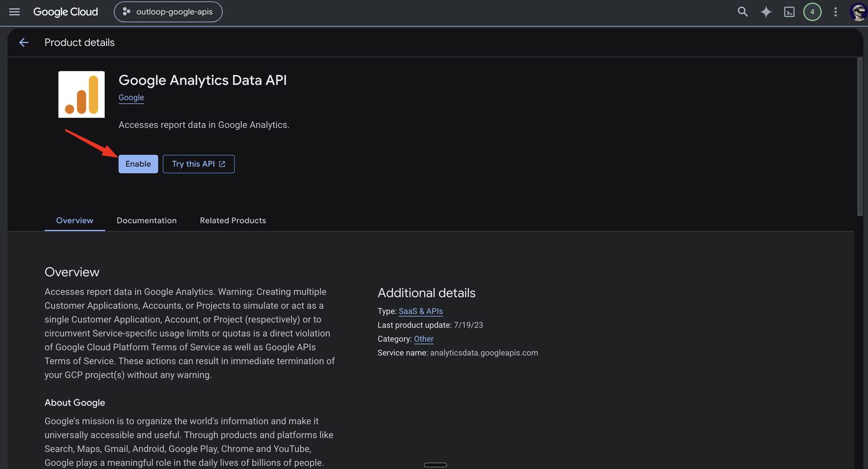Viewport: 868px width, 469px height.
Task: Click the Additional details heading
Action: [427, 292]
